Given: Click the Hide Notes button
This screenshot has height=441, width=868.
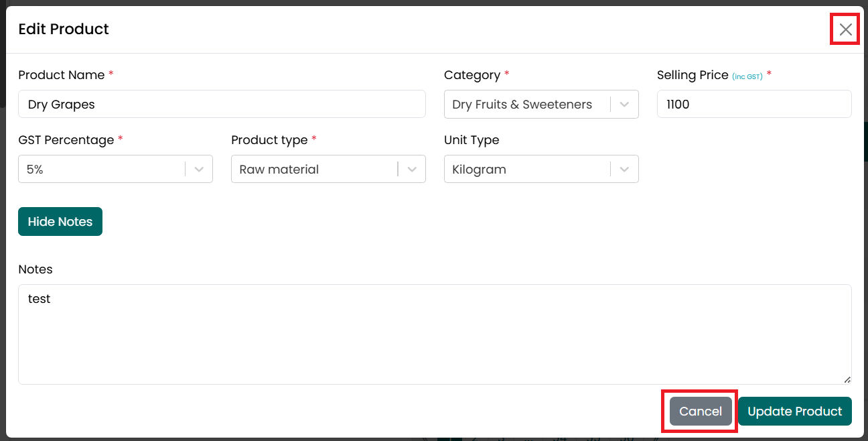Looking at the screenshot, I should [60, 222].
